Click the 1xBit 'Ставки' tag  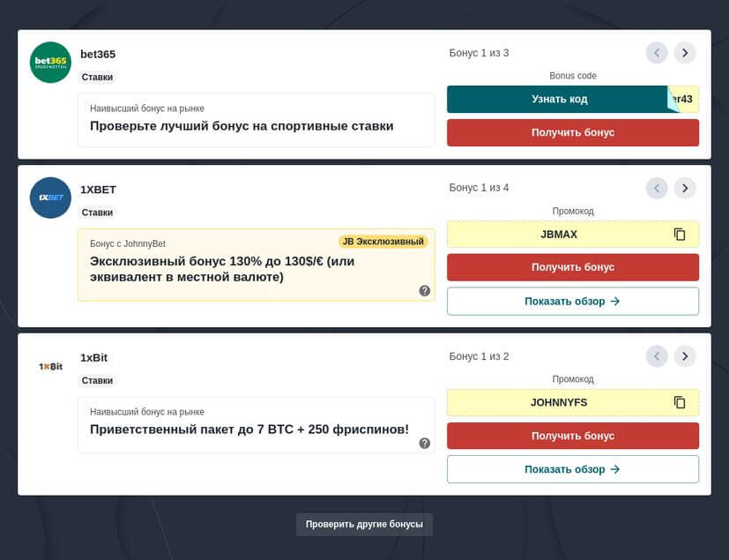point(97,381)
